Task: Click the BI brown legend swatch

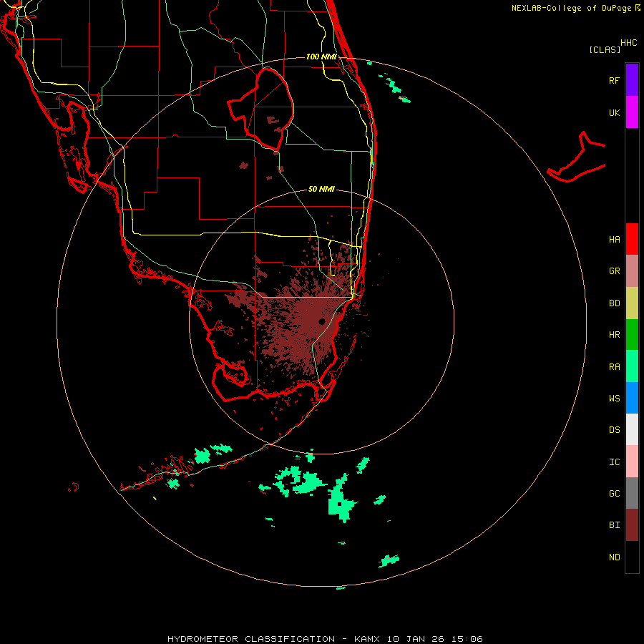Action: [632, 525]
